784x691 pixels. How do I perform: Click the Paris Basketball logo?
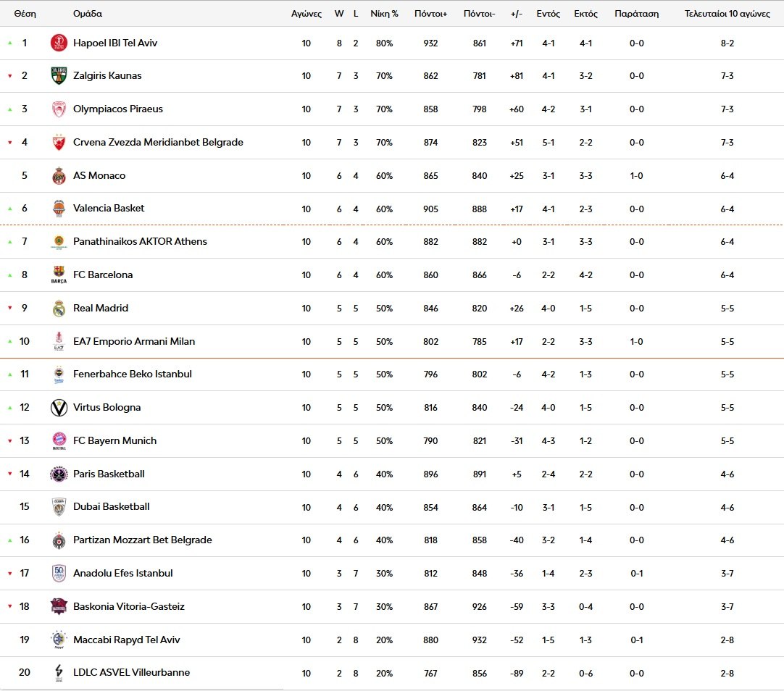59,474
